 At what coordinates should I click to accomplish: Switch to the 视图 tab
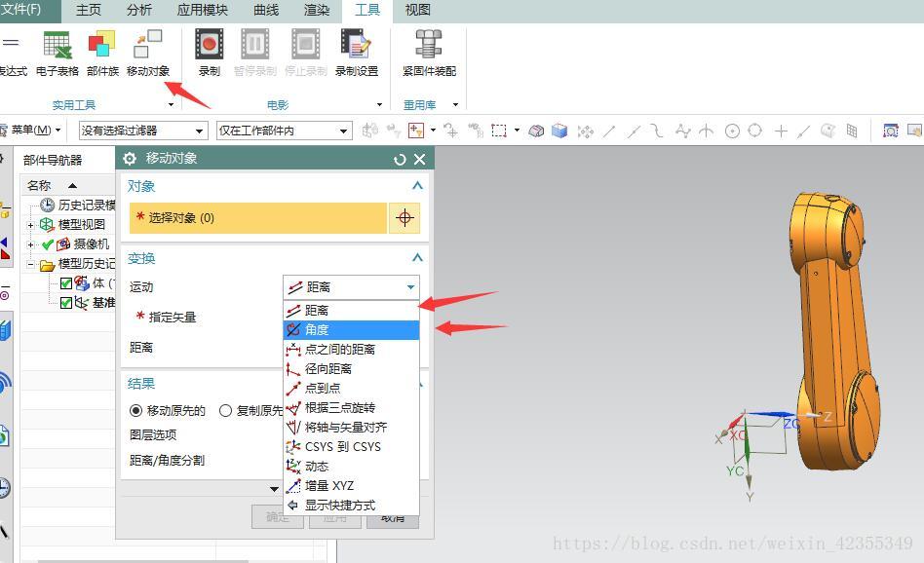point(418,10)
